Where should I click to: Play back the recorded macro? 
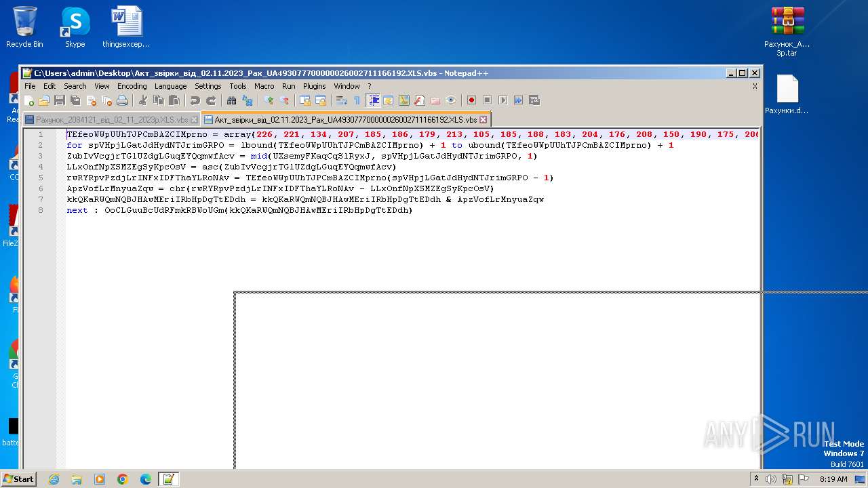pos(502,100)
